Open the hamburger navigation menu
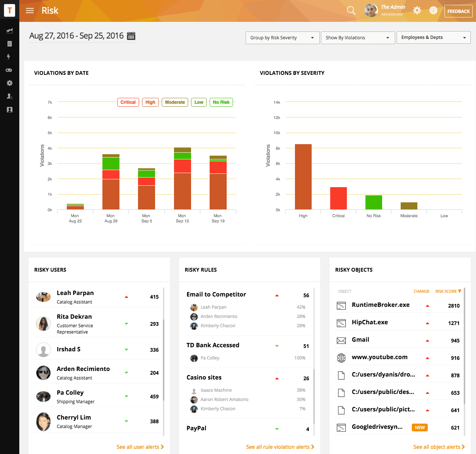The width and height of the screenshot is (476, 454). tap(30, 11)
